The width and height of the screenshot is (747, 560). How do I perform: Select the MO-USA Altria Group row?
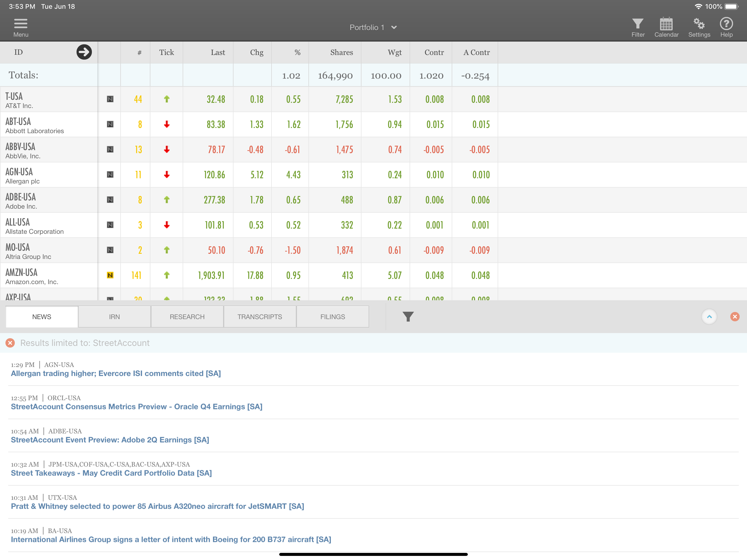[373, 250]
